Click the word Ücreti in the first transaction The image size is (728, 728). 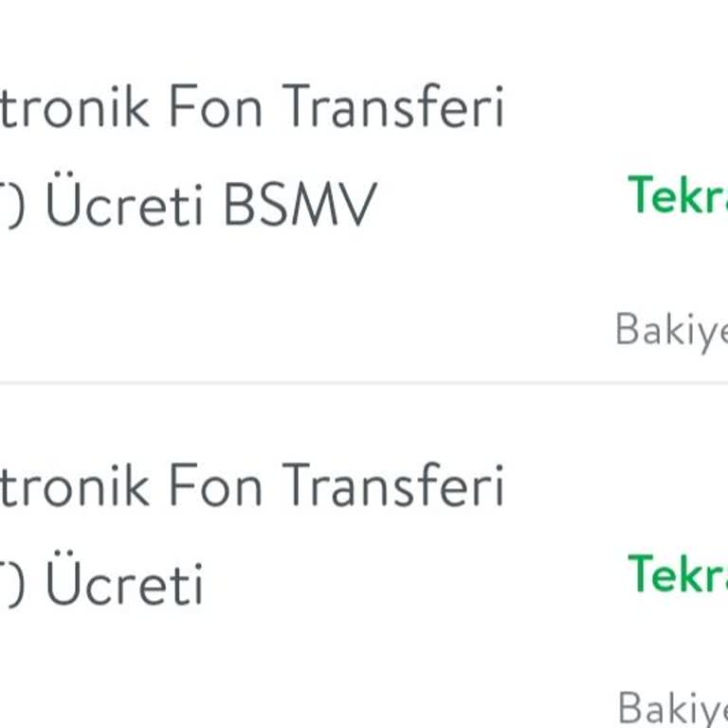(124, 205)
